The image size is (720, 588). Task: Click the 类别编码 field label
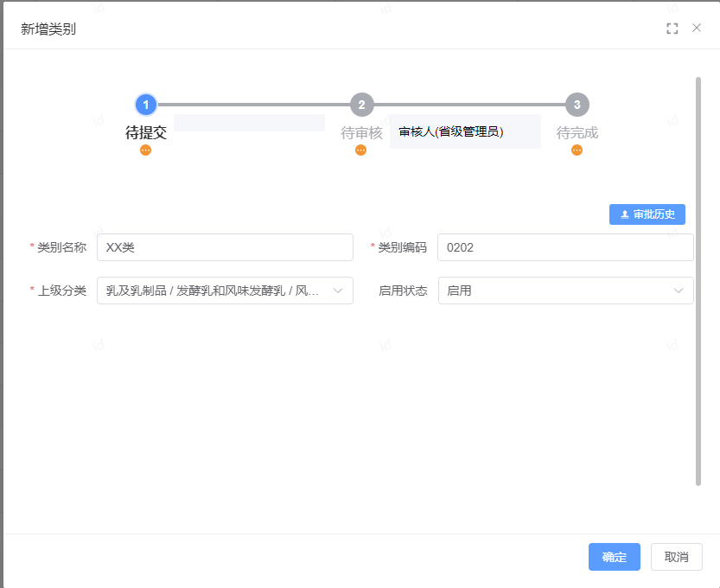click(x=402, y=247)
